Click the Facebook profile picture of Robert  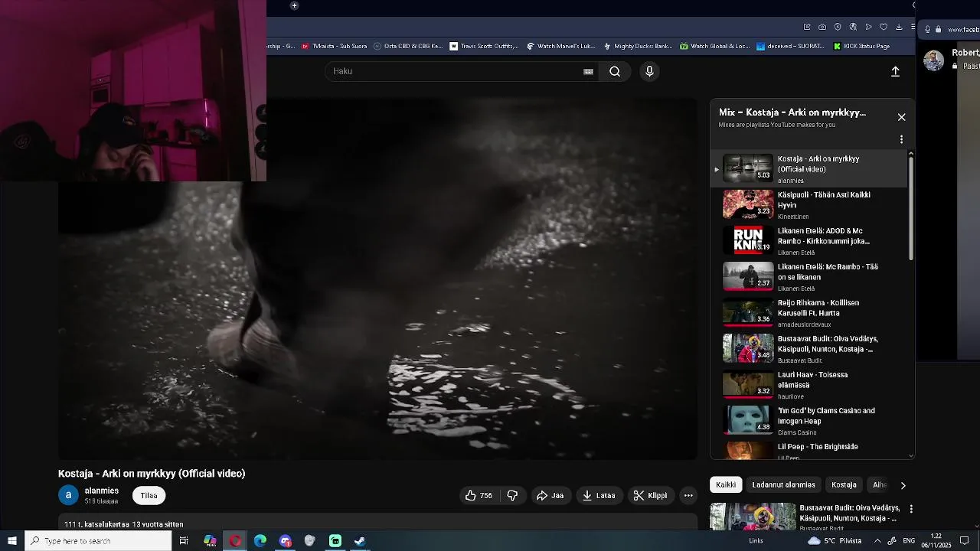pos(933,60)
